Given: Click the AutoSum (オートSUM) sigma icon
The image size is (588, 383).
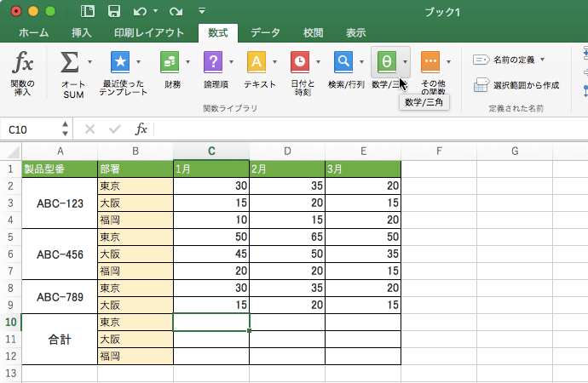Looking at the screenshot, I should click(x=69, y=62).
